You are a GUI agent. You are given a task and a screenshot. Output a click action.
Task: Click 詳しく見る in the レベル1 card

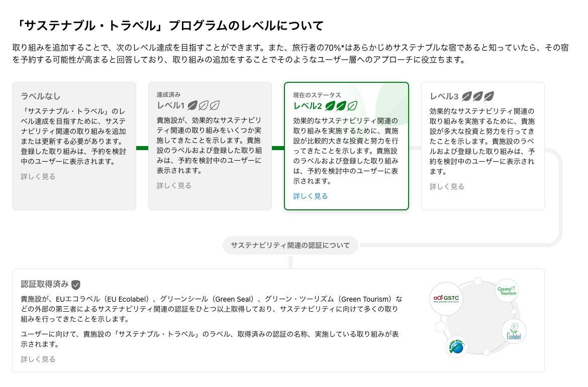[x=174, y=185]
